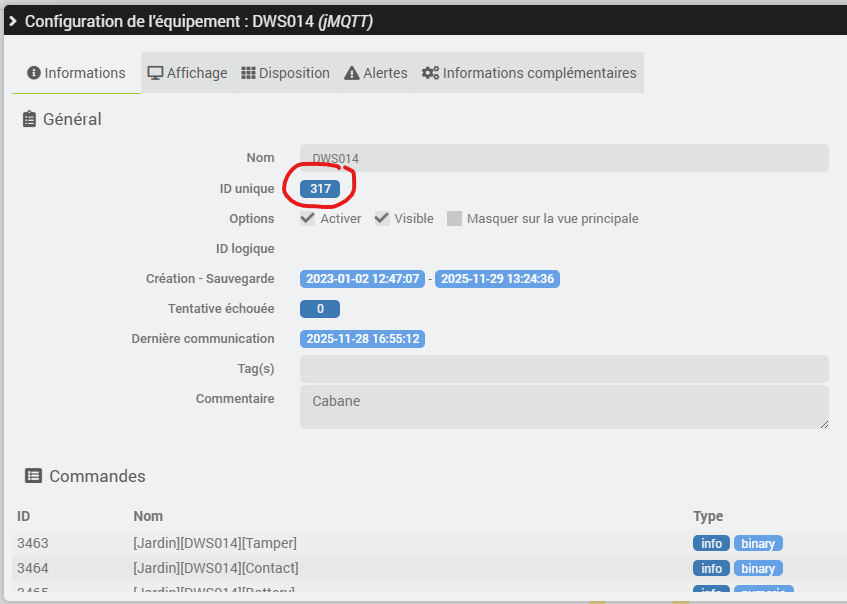Switch to the Affichage tab
The width and height of the screenshot is (847, 604).
pos(187,73)
